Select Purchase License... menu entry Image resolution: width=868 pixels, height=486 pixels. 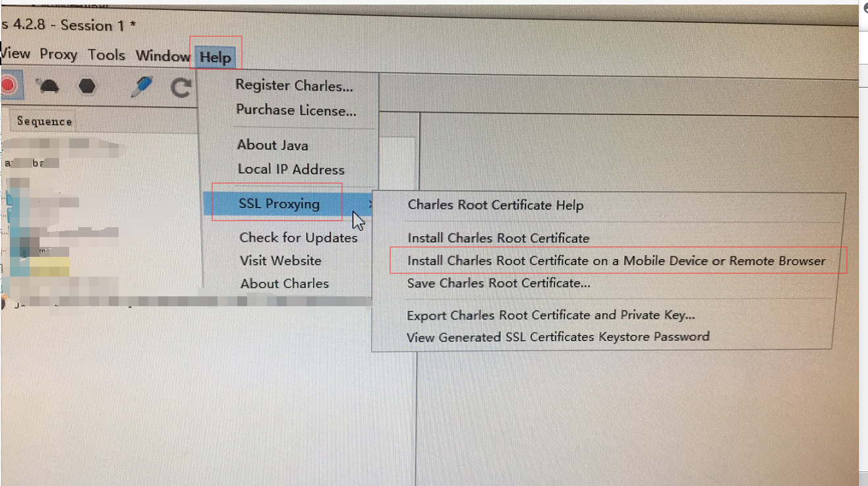point(296,110)
